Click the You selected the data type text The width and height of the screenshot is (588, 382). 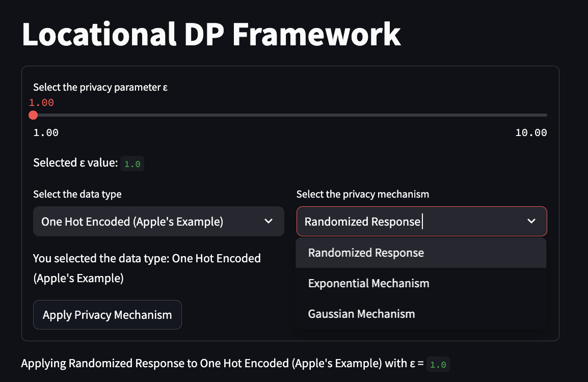click(x=147, y=268)
